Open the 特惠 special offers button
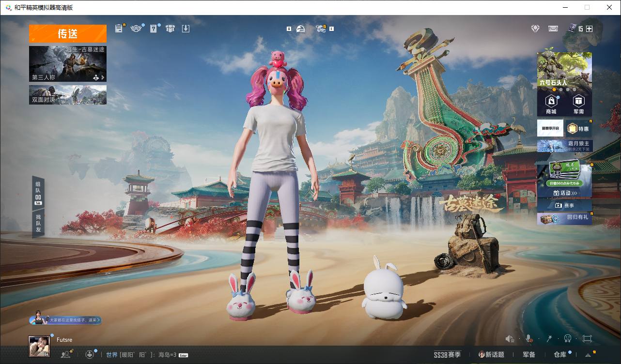621x364 pixels. point(579,128)
